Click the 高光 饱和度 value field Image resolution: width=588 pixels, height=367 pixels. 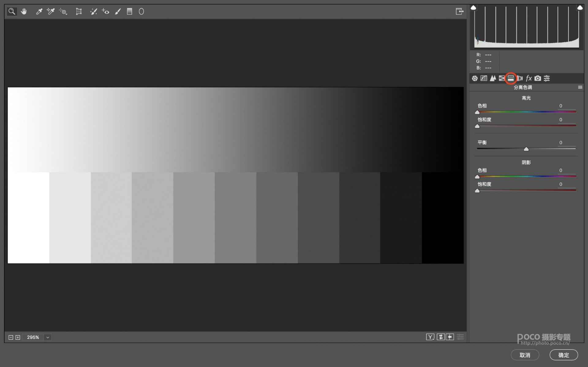pyautogui.click(x=567, y=120)
